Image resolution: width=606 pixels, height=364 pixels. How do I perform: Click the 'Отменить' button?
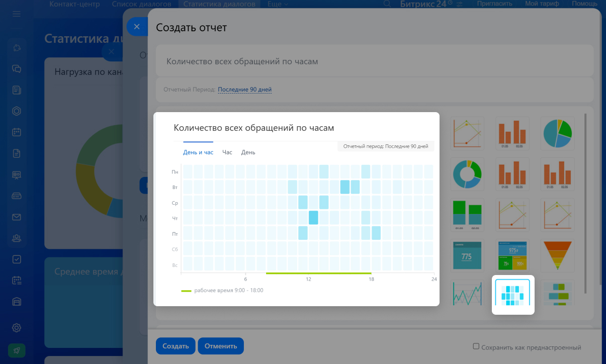tap(221, 346)
